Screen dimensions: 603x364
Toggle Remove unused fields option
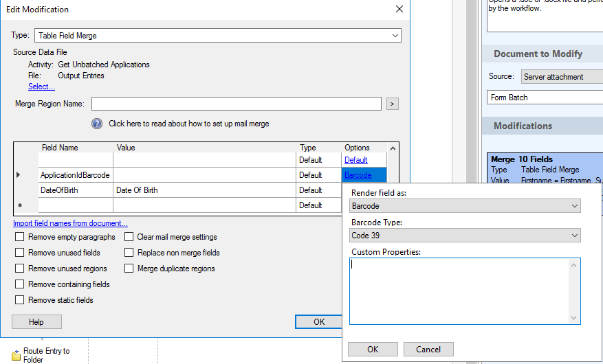[x=20, y=253]
